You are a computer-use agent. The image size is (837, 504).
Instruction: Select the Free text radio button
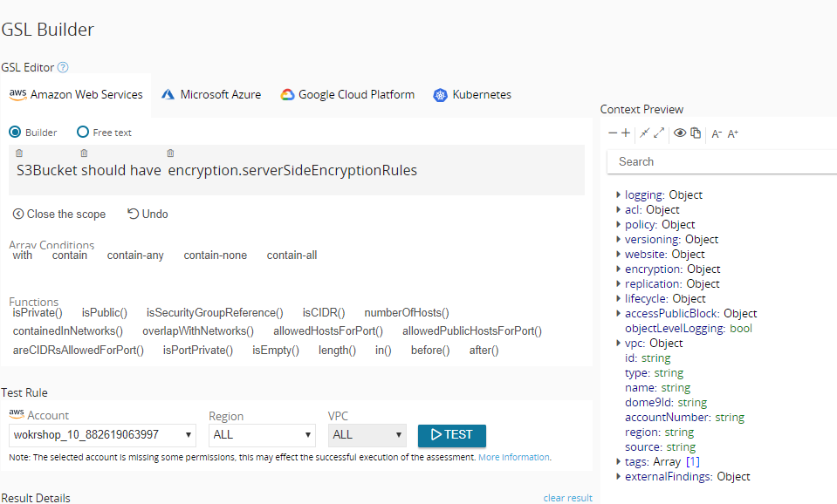tap(83, 132)
